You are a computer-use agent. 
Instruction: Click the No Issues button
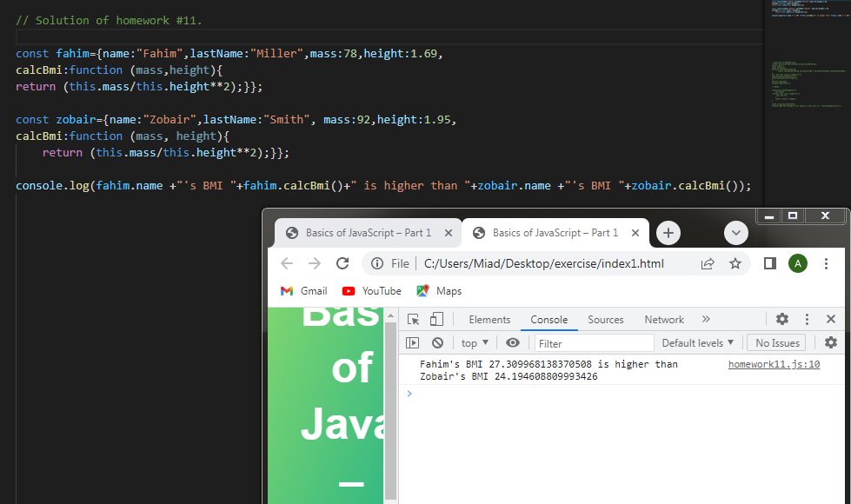coord(777,343)
